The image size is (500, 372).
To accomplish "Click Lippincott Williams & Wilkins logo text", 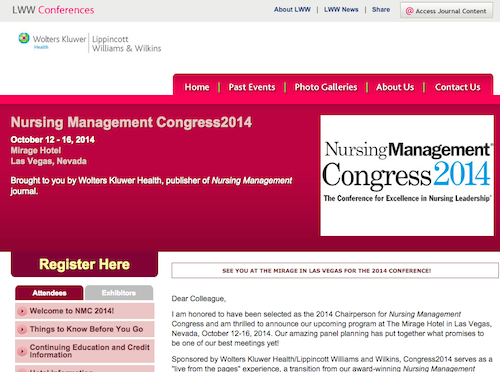I will point(126,44).
